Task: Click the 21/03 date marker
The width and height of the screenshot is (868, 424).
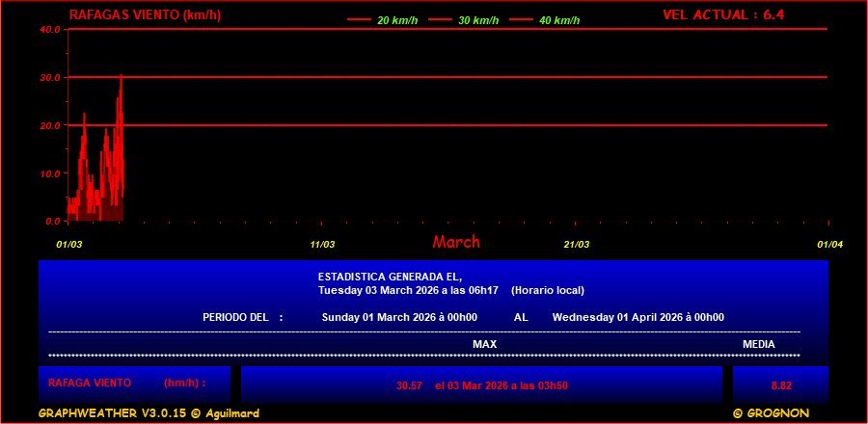Action: (576, 244)
